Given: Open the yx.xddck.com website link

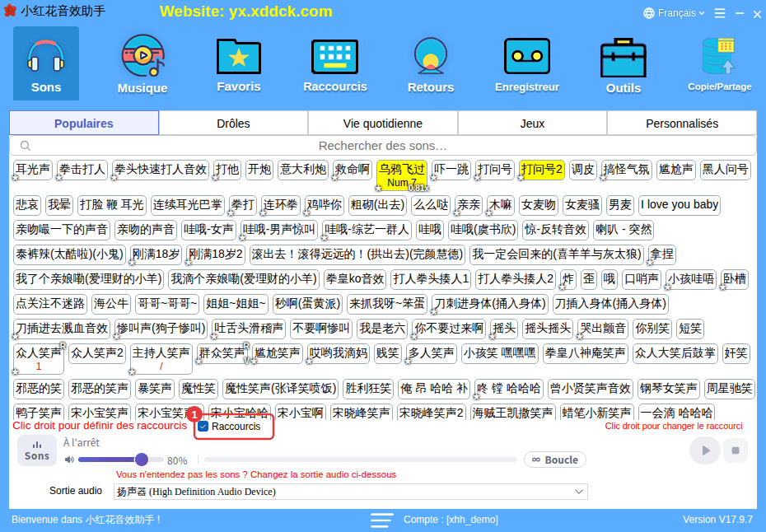Looking at the screenshot, I should [x=246, y=12].
